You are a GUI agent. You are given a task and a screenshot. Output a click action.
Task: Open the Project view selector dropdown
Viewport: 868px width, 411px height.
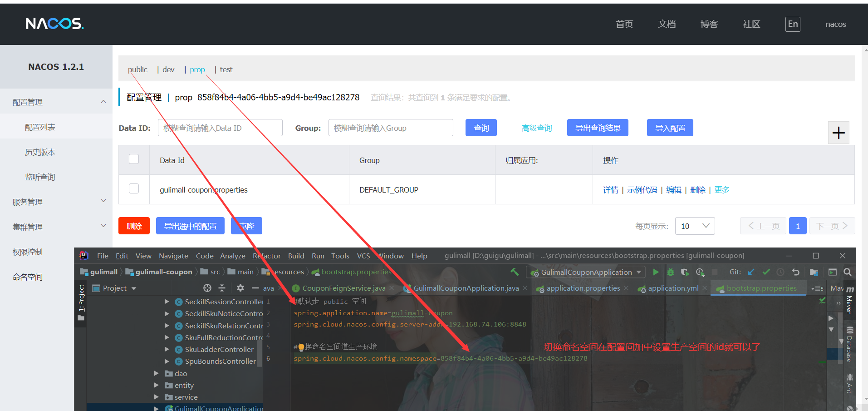click(114, 288)
